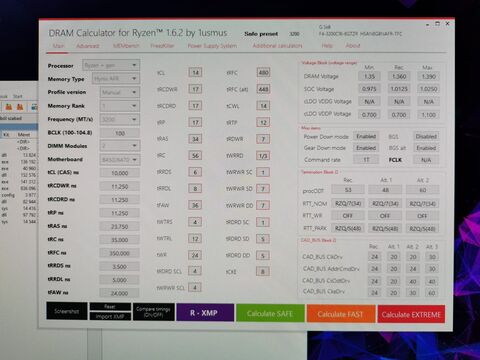Click the tRFC (alt) value box

point(263,89)
